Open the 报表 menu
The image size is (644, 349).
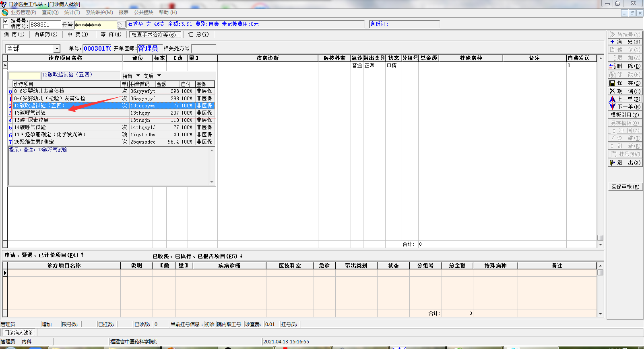(124, 12)
